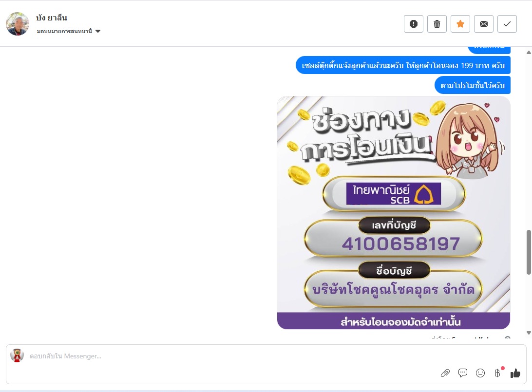Toggle the orange star follow-up flag
Screen dimensions: 532x392
point(460,24)
